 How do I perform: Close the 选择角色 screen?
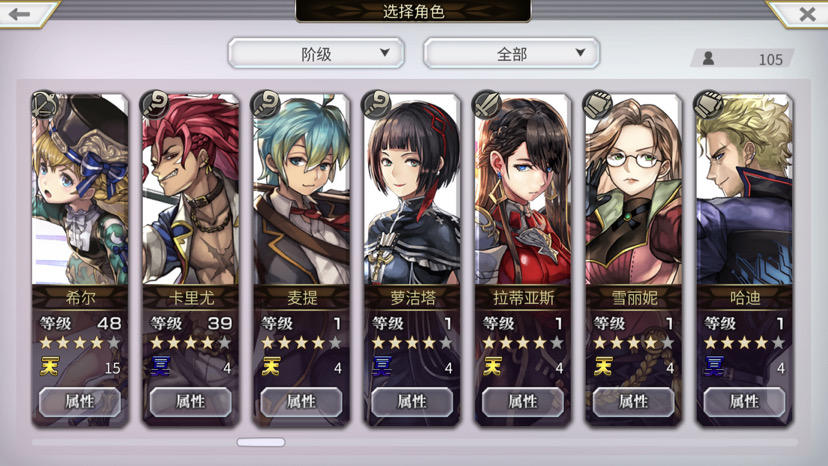coord(807,14)
